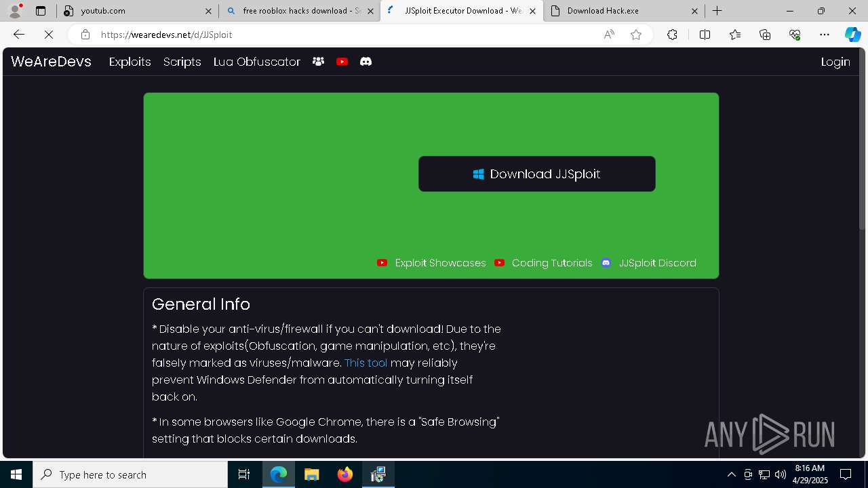868x488 pixels.
Task: Close the free rooblox hacks search tab
Action: 370,11
